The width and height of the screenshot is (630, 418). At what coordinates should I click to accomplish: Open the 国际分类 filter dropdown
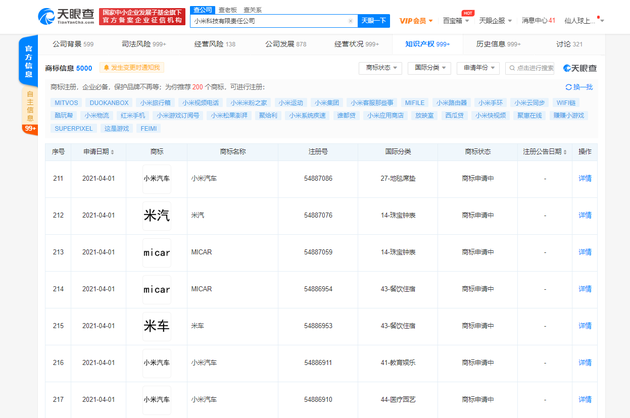coord(430,68)
